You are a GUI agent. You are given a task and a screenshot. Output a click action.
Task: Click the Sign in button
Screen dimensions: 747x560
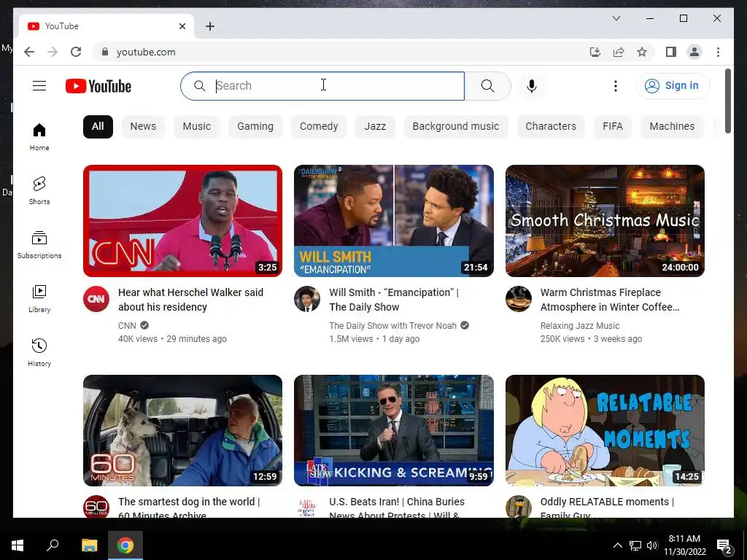pos(673,86)
